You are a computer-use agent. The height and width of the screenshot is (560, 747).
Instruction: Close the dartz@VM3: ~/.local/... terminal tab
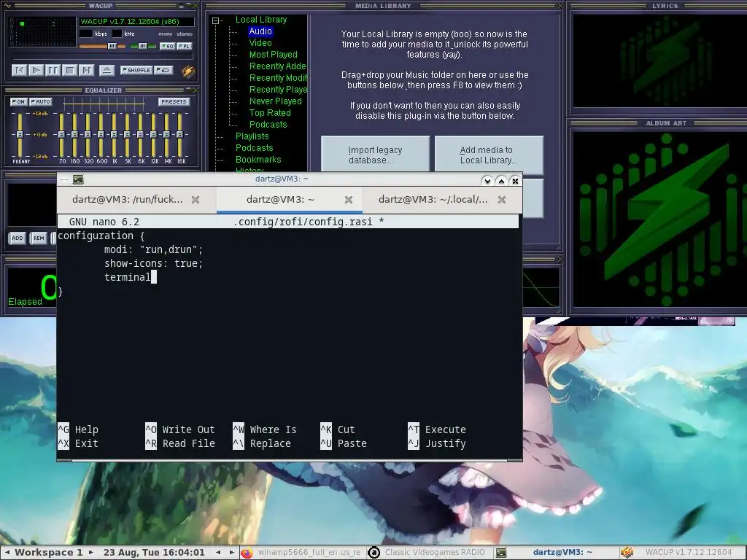502,200
